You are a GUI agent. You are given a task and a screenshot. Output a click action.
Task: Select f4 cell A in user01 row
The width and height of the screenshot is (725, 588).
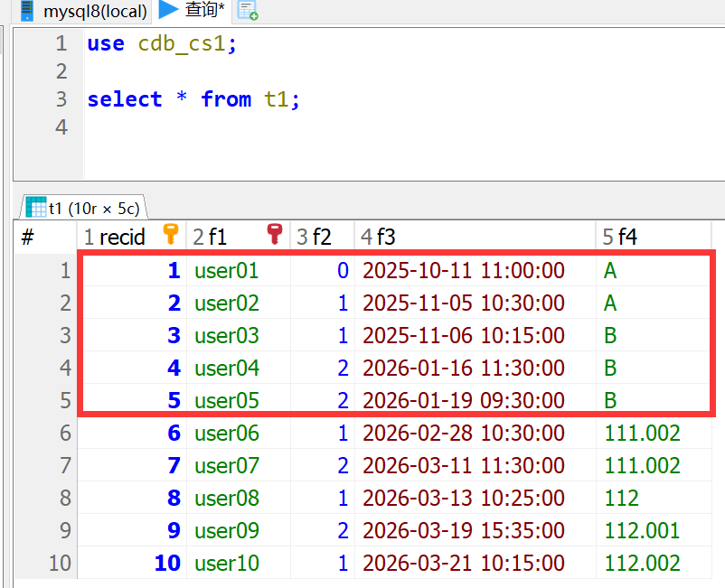(x=654, y=270)
